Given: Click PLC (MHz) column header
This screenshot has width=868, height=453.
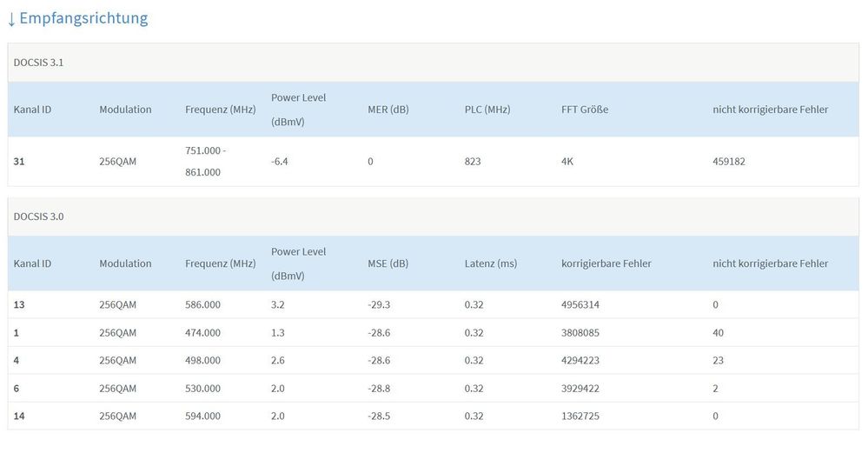Looking at the screenshot, I should coord(487,110).
